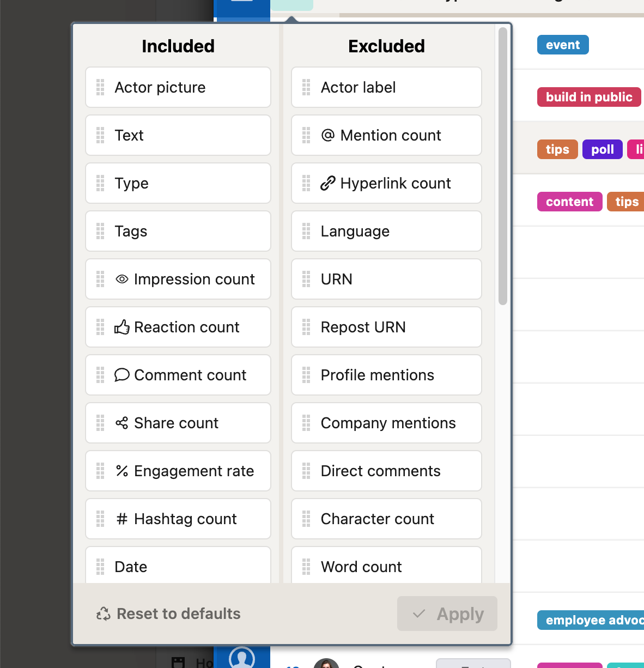Click the eye icon beside Impression count

[122, 279]
